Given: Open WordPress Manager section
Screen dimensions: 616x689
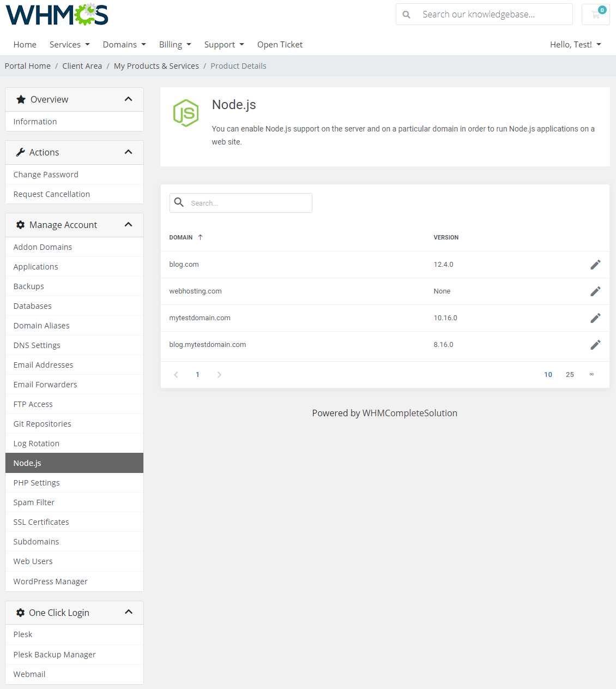Looking at the screenshot, I should coord(74,582).
